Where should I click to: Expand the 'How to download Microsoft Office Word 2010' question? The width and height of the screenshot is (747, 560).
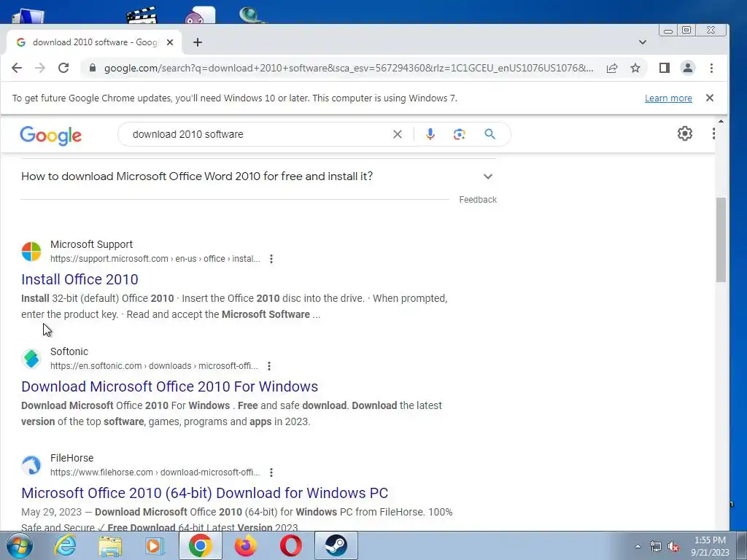point(258,176)
